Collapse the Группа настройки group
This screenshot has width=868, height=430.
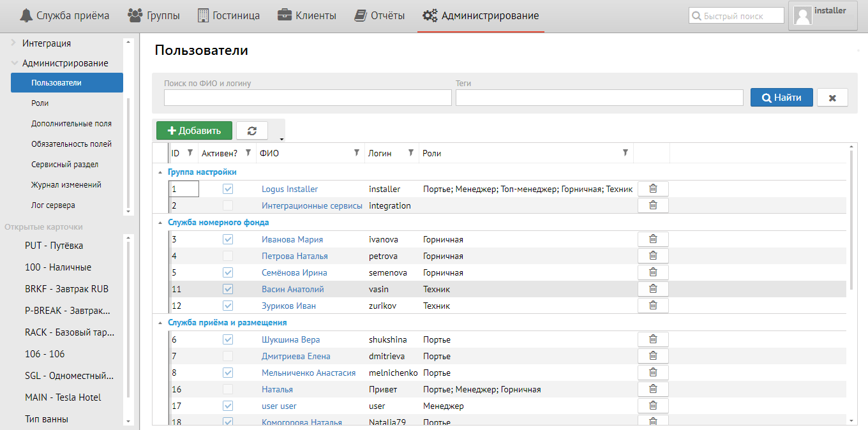160,172
